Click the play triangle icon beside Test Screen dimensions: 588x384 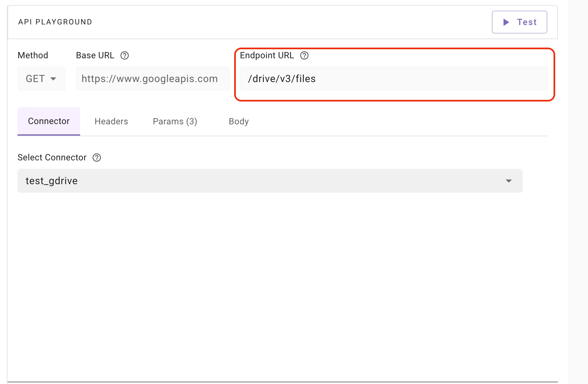pyautogui.click(x=506, y=22)
